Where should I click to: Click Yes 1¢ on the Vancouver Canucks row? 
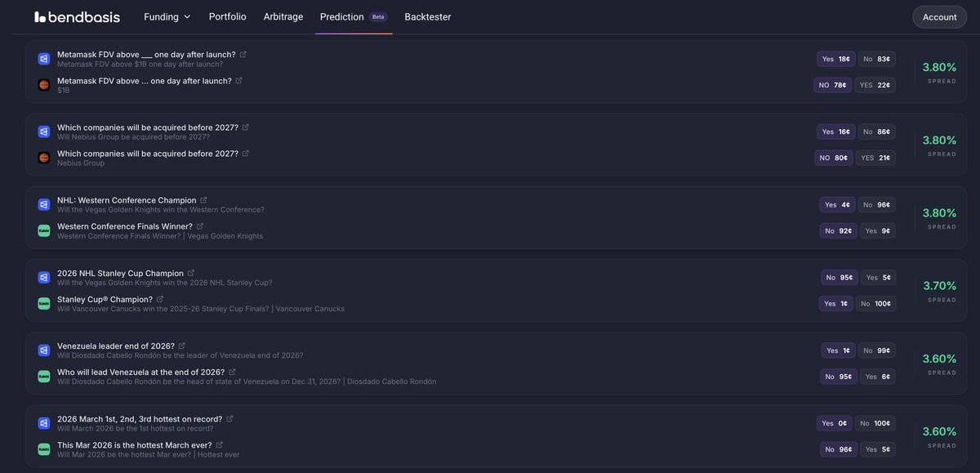[836, 303]
